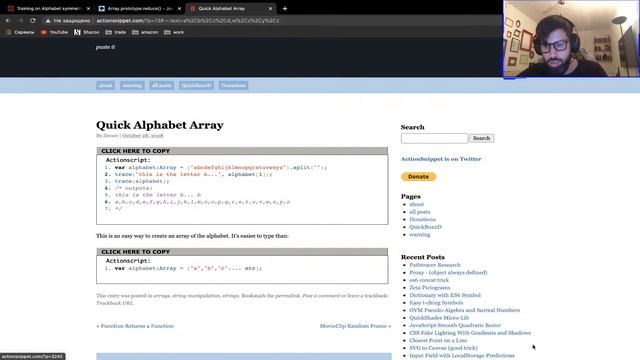640x360 pixels.
Task: Open QuickShader Micro-Lib post
Action: point(439,318)
